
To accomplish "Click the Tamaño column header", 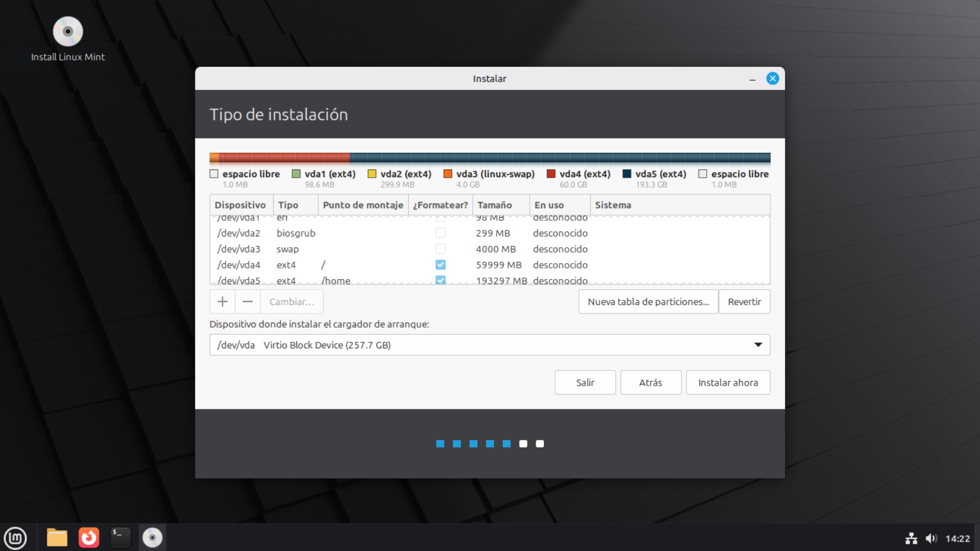I will (x=495, y=205).
